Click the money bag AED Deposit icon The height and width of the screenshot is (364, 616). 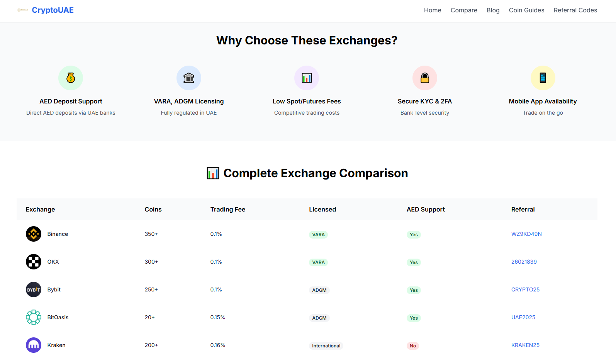[71, 78]
